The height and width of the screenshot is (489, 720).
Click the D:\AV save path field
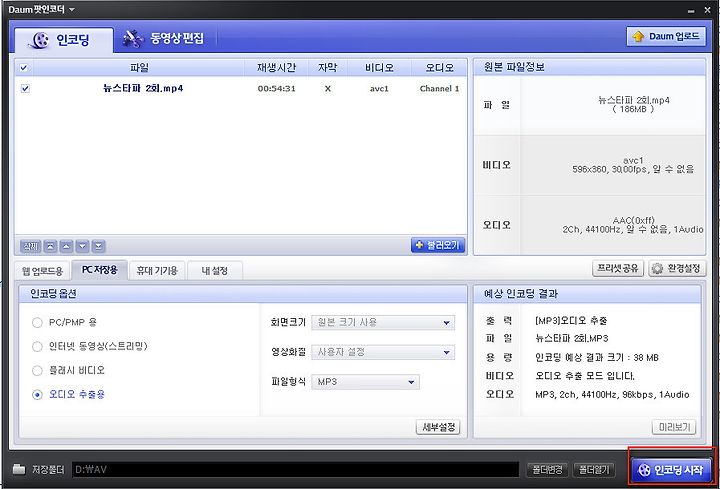tap(296, 470)
